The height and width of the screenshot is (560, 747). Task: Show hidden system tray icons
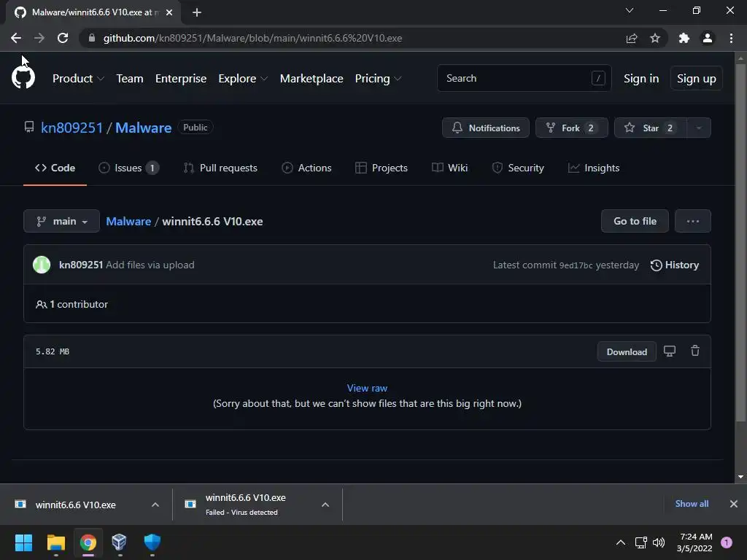pyautogui.click(x=621, y=542)
